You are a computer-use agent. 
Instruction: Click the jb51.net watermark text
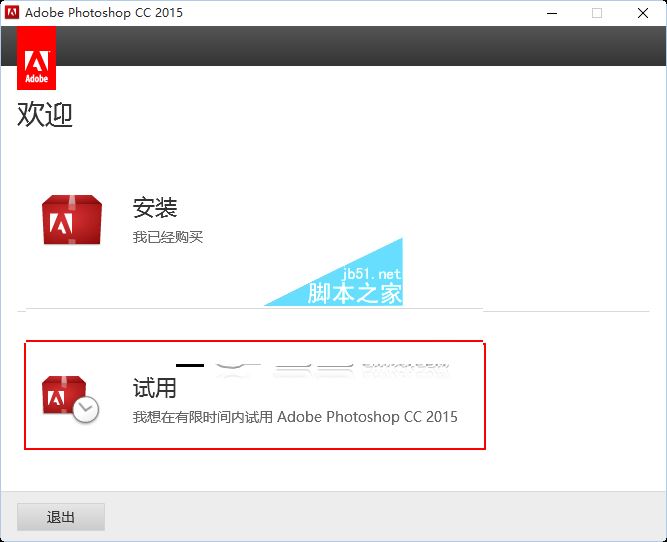[x=371, y=274]
